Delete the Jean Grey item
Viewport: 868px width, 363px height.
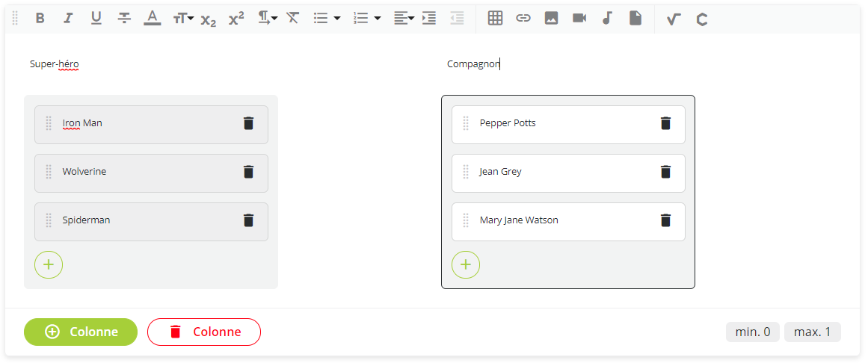pos(665,172)
